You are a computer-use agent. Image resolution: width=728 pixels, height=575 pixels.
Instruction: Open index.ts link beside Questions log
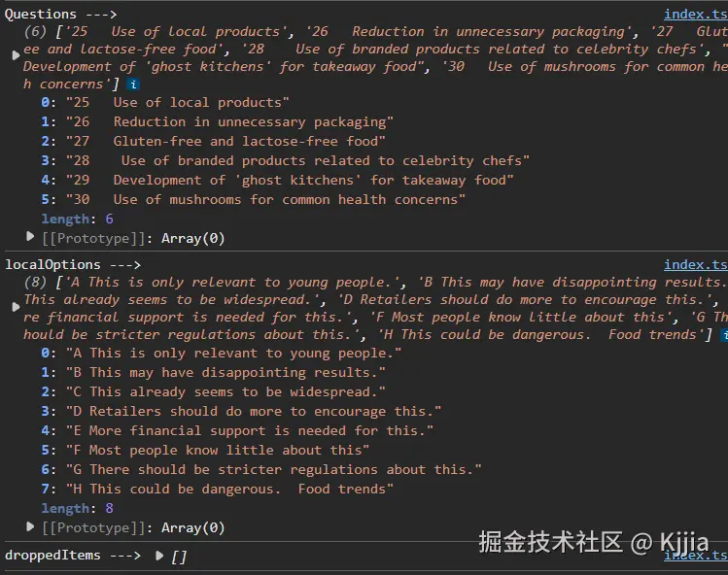pos(695,14)
